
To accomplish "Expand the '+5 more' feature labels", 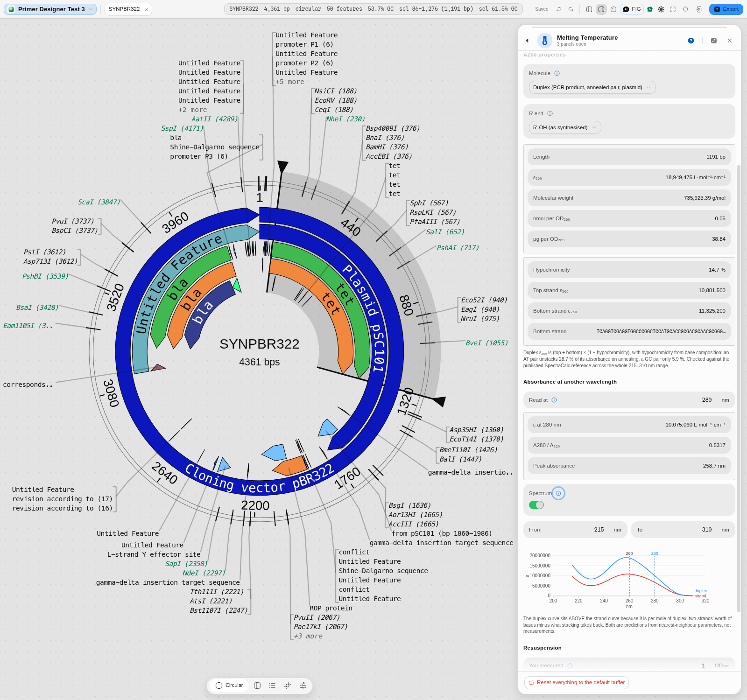I will click(290, 82).
